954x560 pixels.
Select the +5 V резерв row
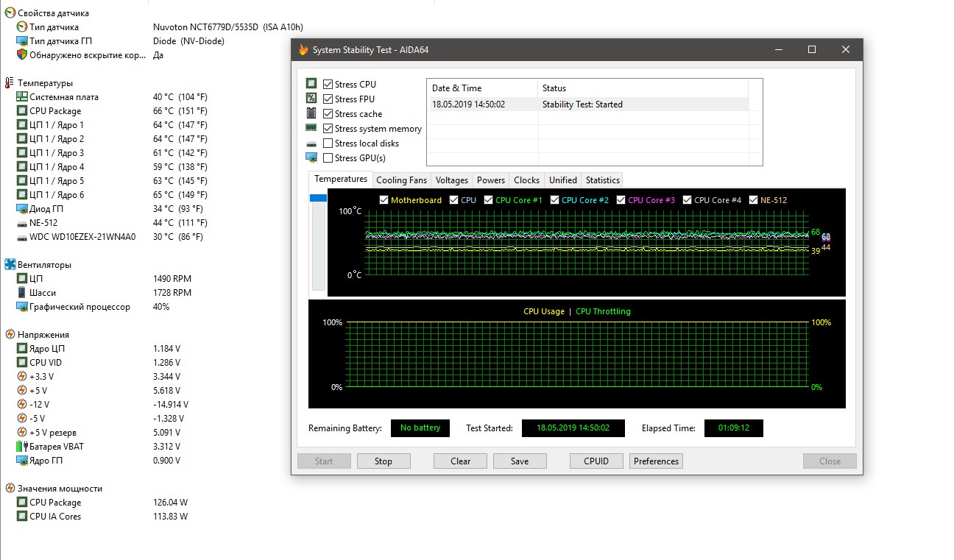tap(99, 433)
